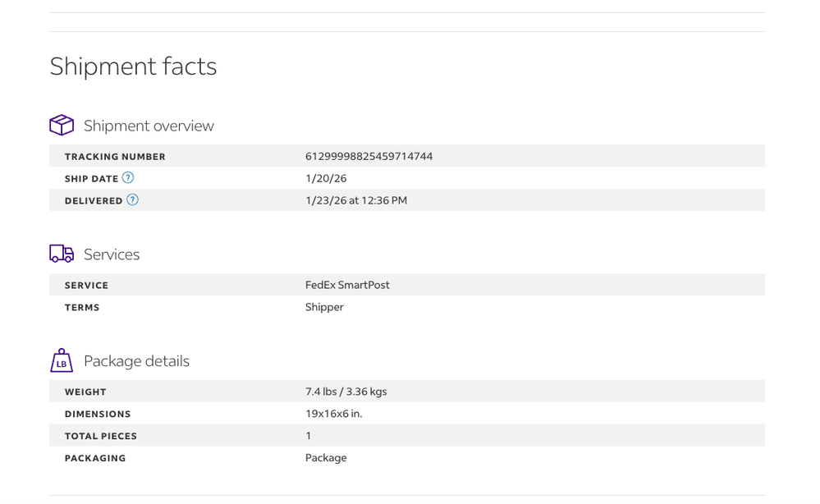Click the TRACKING NUMBER label
This screenshot has width=820, height=504.
point(115,157)
